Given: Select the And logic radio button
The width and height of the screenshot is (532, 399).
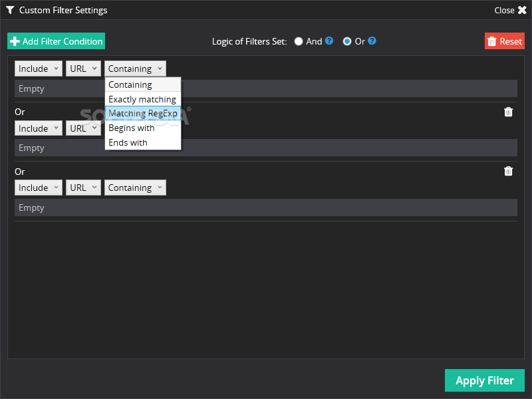Looking at the screenshot, I should coord(299,41).
